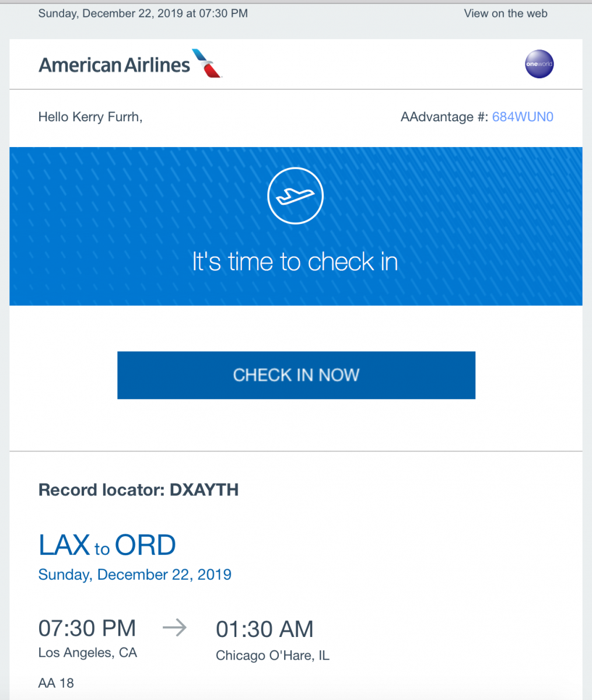The image size is (592, 700).
Task: Click the Sunday, December 22, 2019 flight date
Action: coord(135,575)
